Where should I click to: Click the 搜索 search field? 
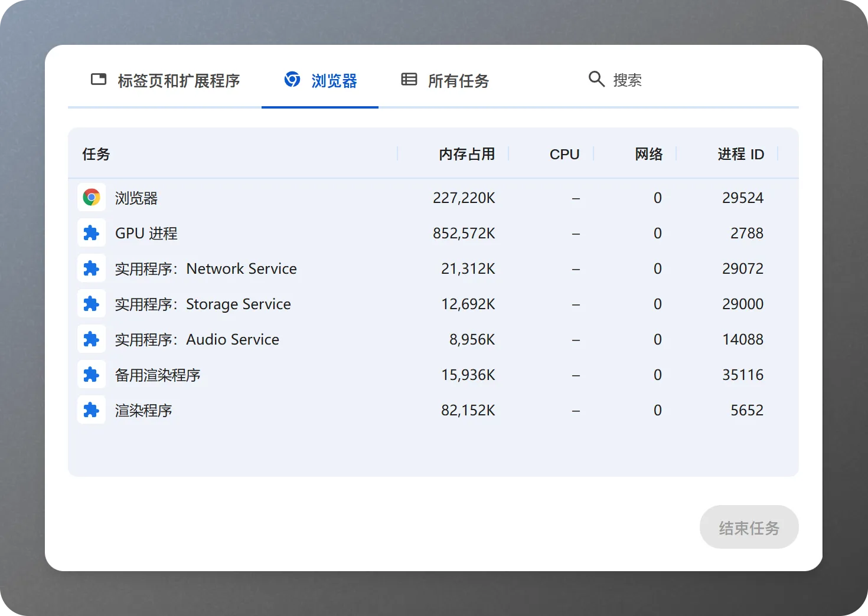tap(628, 80)
